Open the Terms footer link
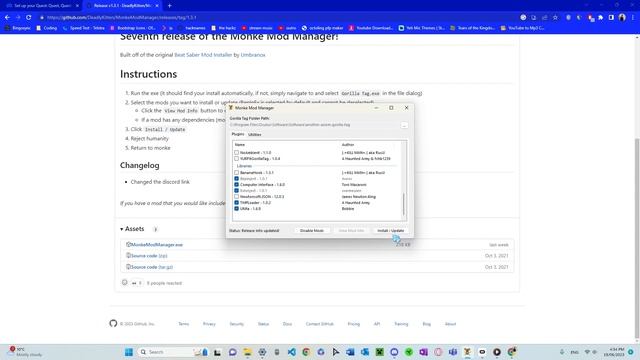640x360 pixels. click(184, 324)
